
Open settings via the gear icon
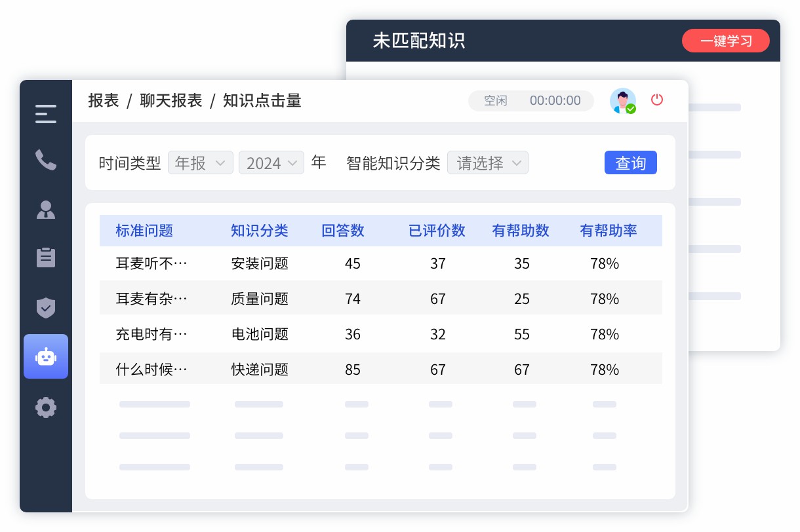pyautogui.click(x=45, y=407)
